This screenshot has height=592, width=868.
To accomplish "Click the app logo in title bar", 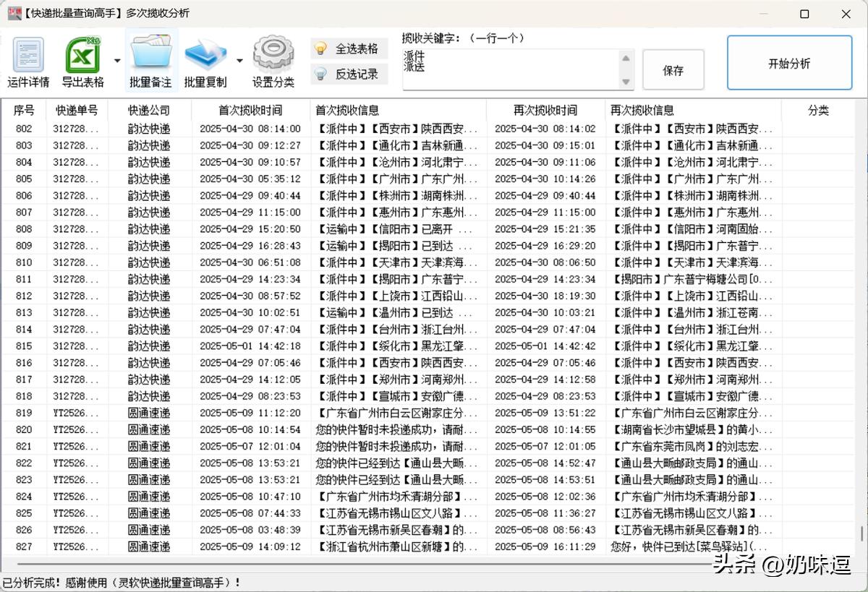I will point(14,13).
